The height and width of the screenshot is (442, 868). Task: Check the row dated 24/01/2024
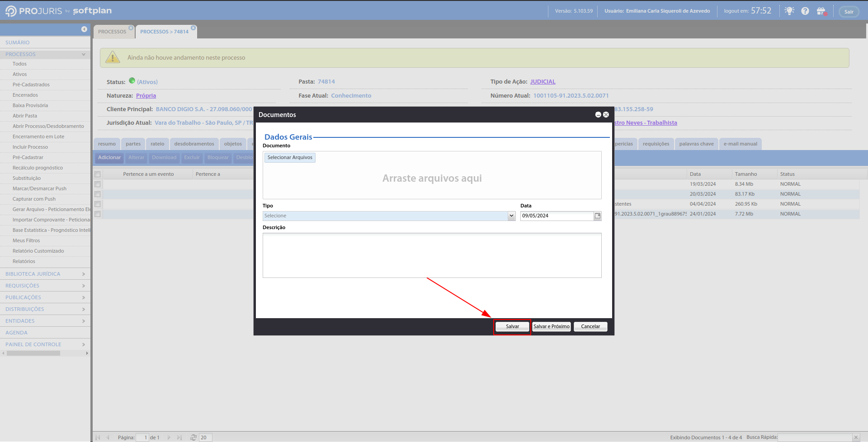tap(97, 214)
